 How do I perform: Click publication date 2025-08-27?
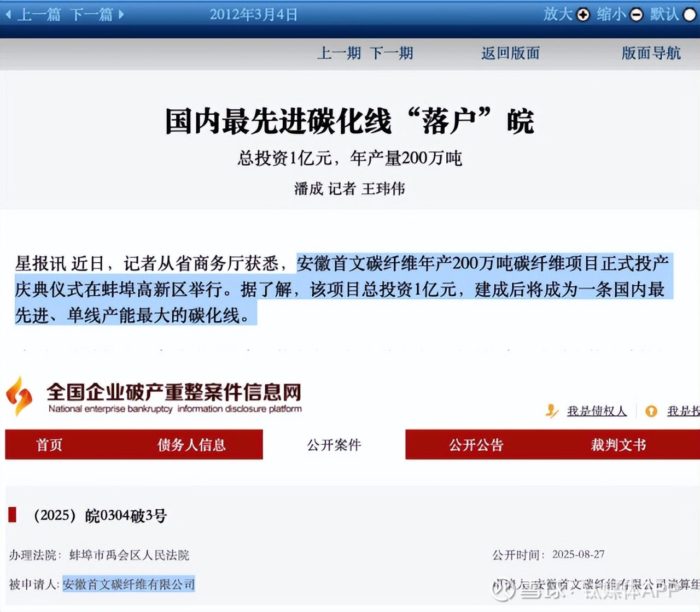[x=579, y=555]
